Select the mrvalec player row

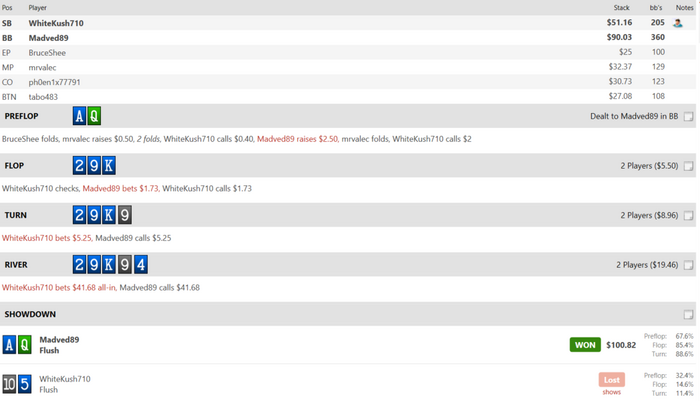[x=348, y=67]
